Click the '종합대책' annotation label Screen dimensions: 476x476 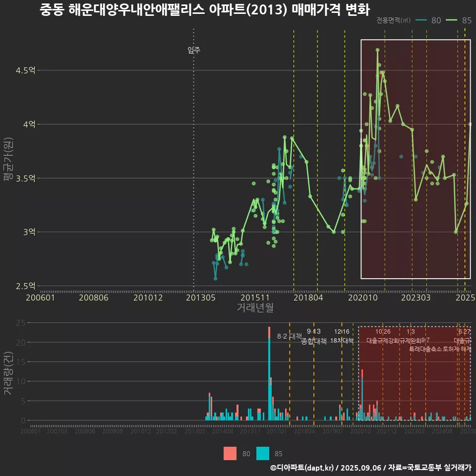(x=313, y=341)
